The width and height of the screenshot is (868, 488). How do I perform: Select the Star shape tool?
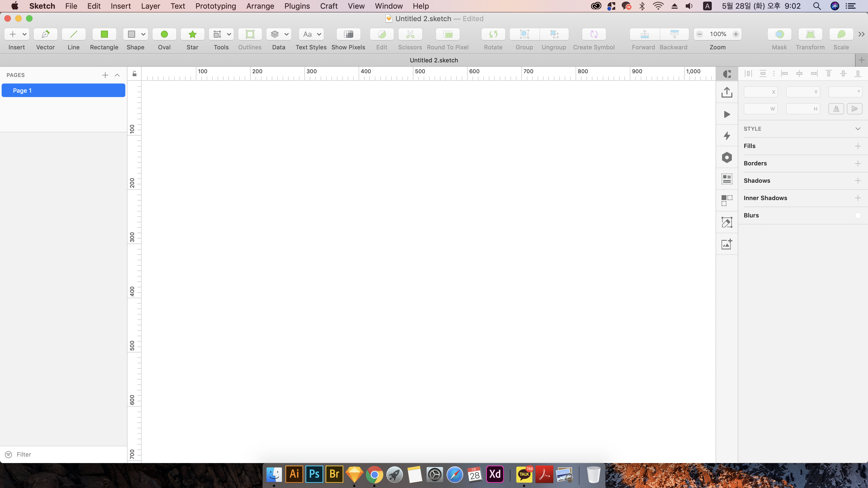coord(192,34)
